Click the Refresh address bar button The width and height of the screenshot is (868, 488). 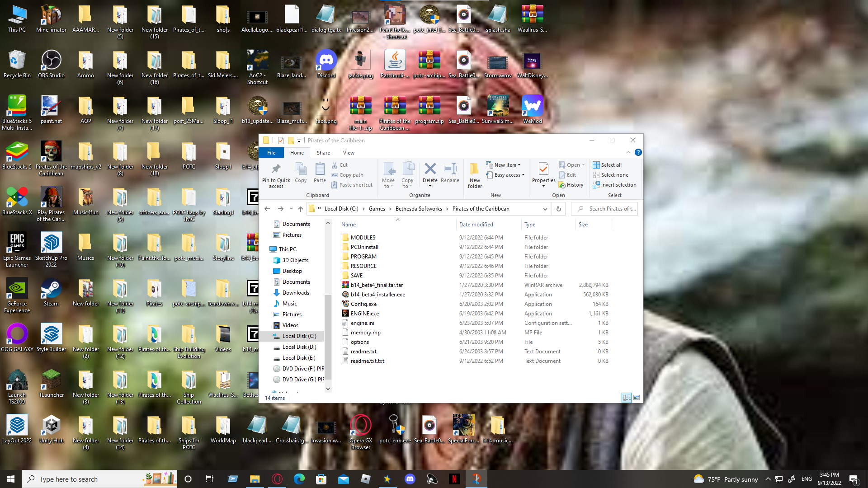[x=558, y=209]
